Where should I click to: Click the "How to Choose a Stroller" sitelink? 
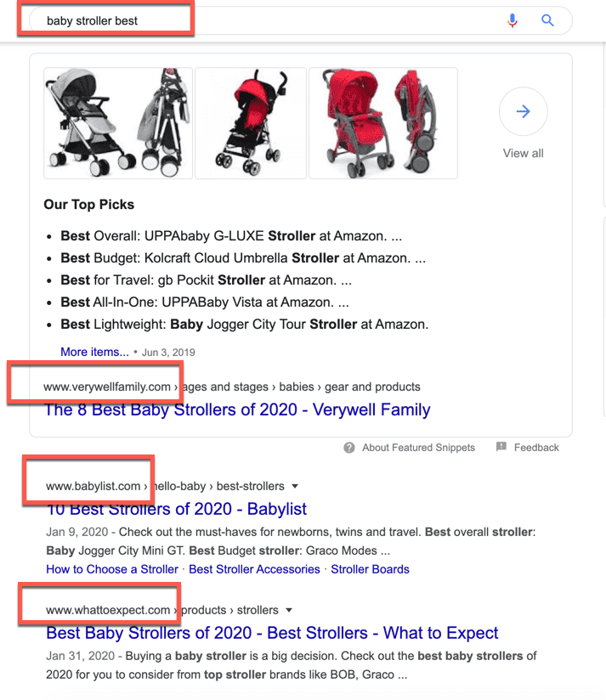click(111, 569)
